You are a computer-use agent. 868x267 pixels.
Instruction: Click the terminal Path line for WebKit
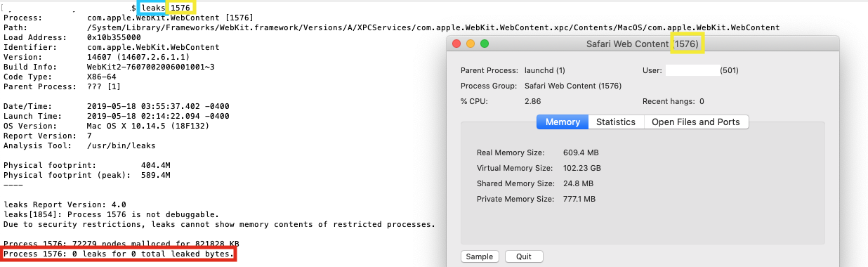(391, 27)
